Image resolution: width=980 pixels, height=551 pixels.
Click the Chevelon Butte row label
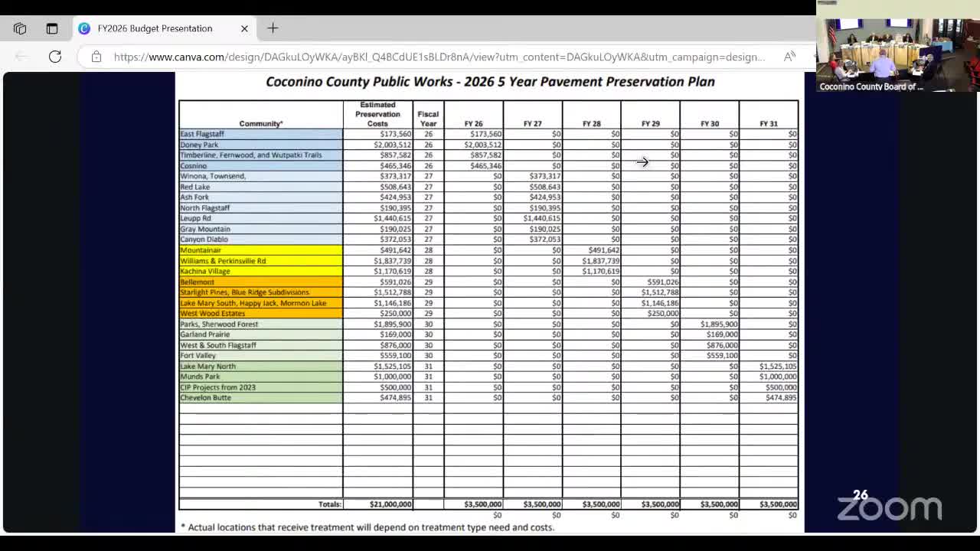(x=206, y=398)
